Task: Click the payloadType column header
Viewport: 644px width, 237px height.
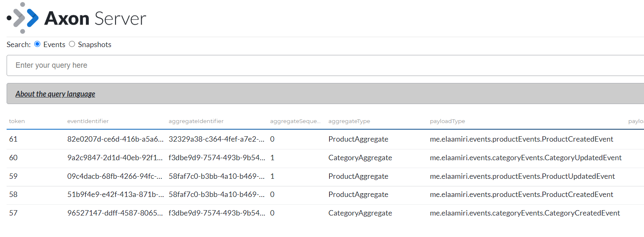Action: (x=447, y=121)
